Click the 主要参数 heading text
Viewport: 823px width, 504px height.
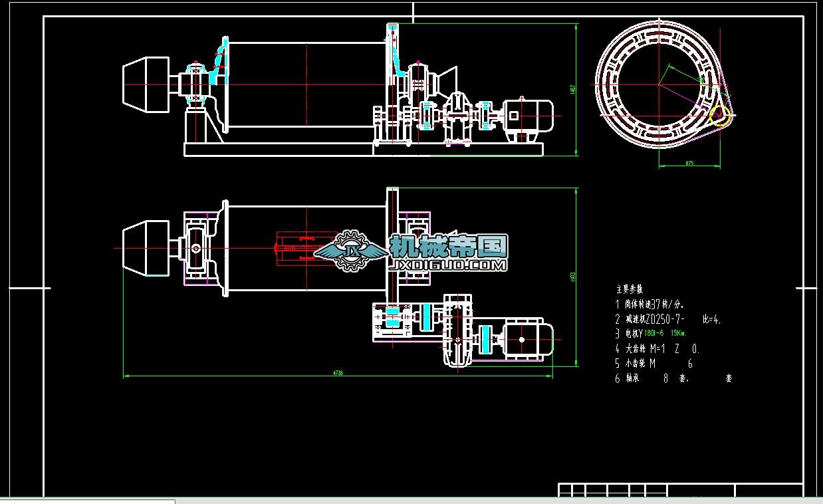(629, 289)
